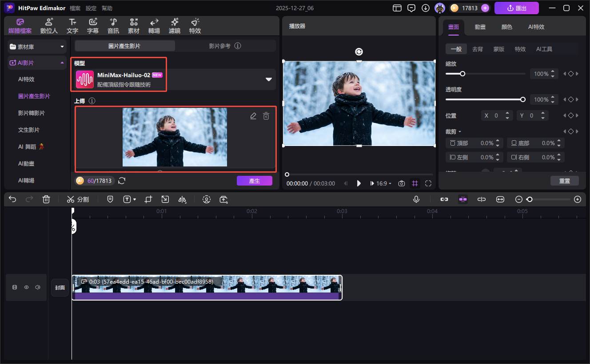Open the 數位人 digital human panel
This screenshot has width=590, height=364.
[49, 26]
